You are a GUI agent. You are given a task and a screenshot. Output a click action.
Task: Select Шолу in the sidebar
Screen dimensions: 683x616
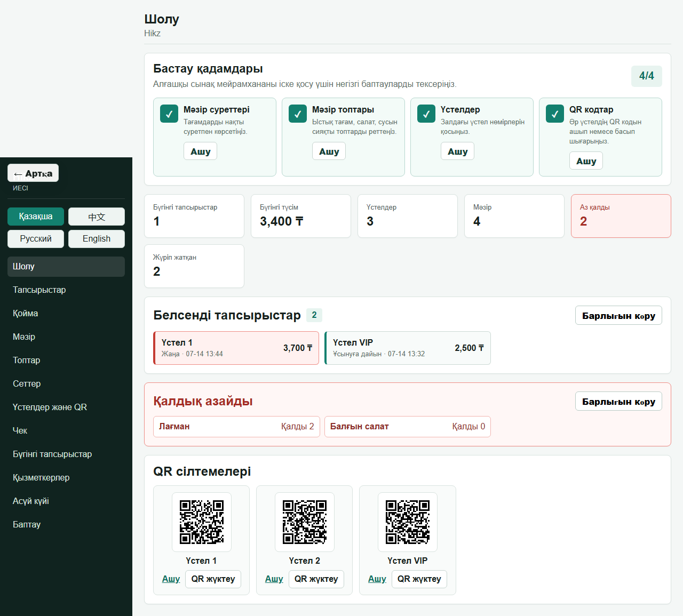click(66, 267)
